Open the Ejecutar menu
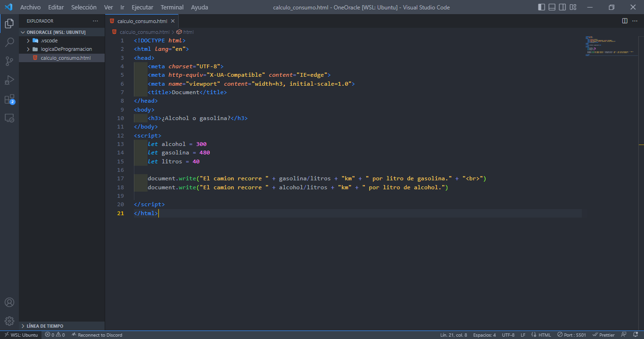 [x=143, y=7]
